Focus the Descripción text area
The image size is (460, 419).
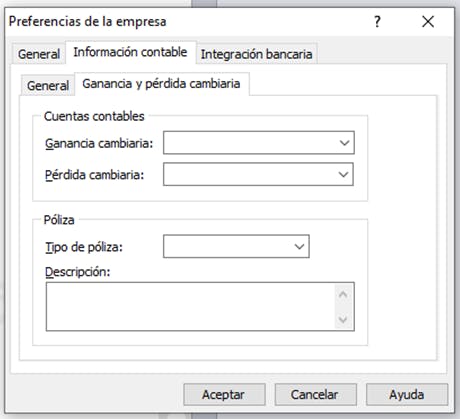coord(191,307)
